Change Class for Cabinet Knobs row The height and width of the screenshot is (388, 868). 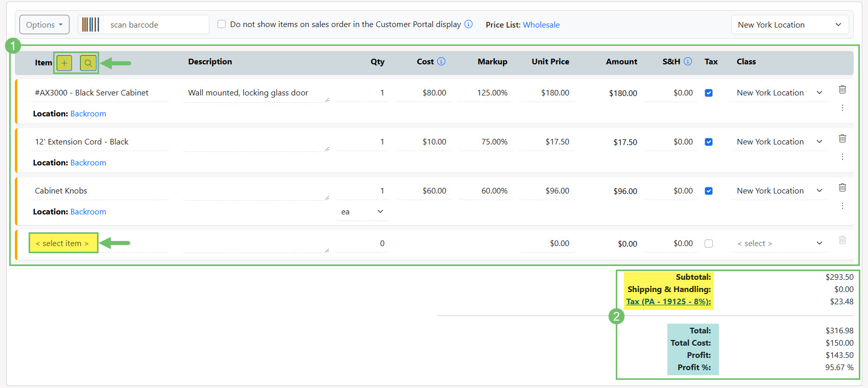coord(780,191)
